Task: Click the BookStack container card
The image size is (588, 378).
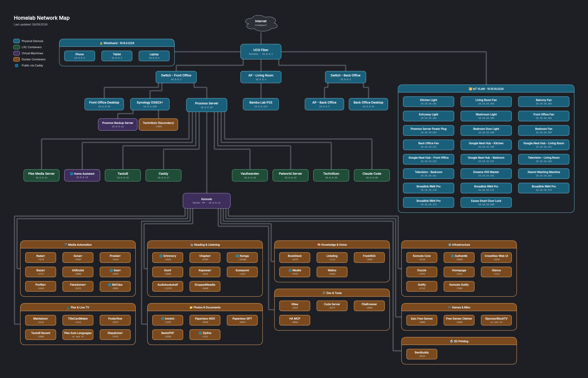Action: tap(295, 258)
